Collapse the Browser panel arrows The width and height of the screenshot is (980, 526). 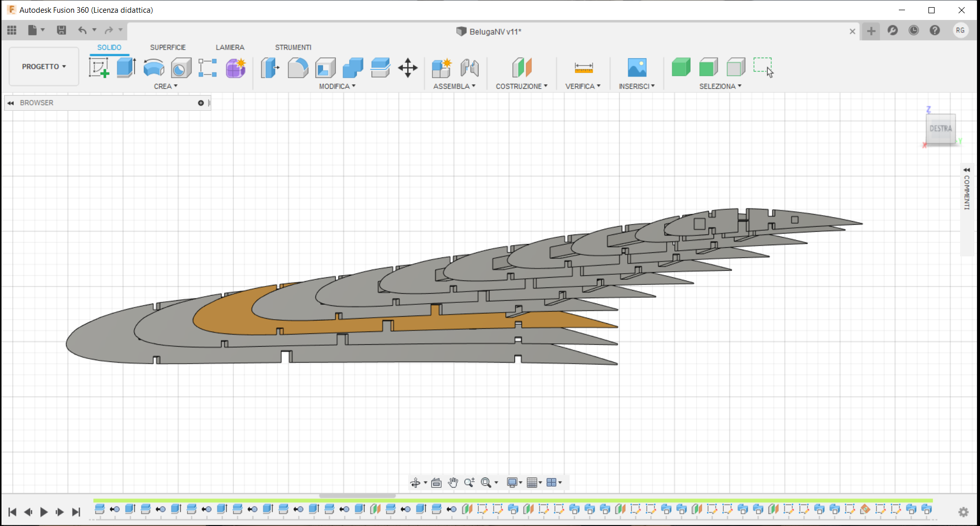(10, 103)
